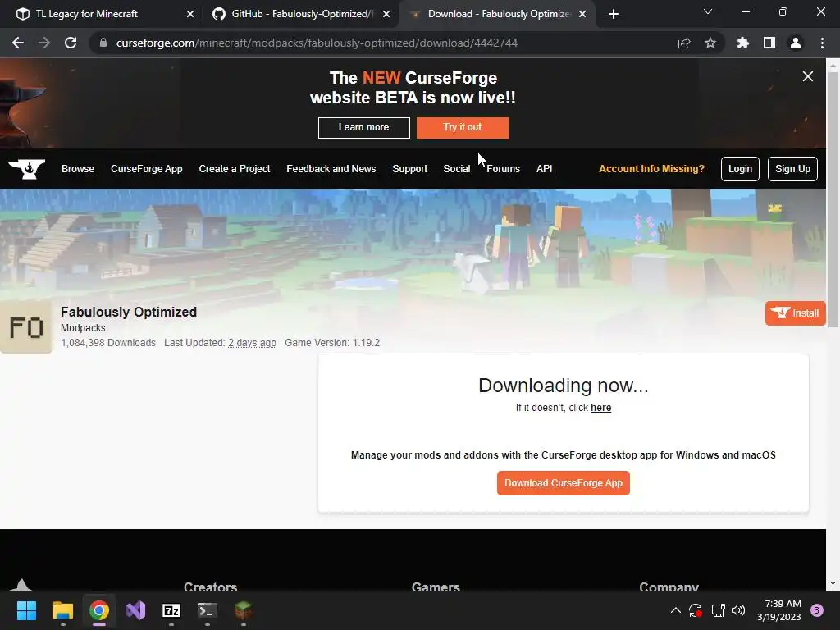
Task: Open the clock and date panel
Action: tap(779, 610)
